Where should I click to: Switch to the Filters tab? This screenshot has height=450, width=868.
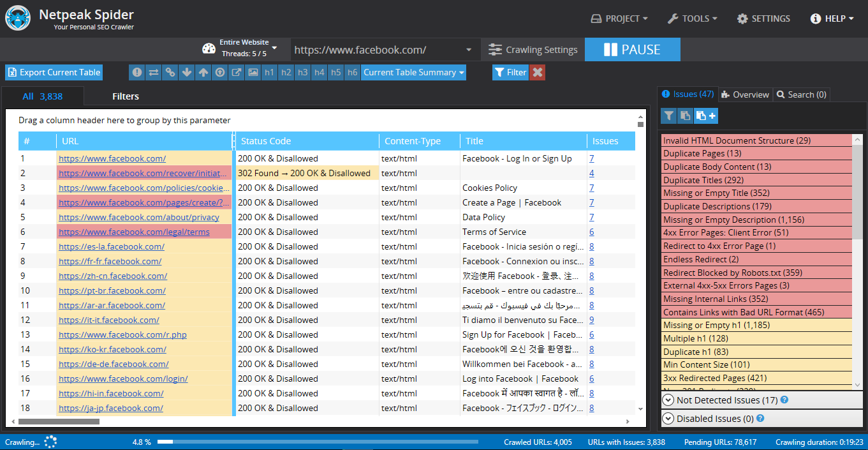coord(126,96)
